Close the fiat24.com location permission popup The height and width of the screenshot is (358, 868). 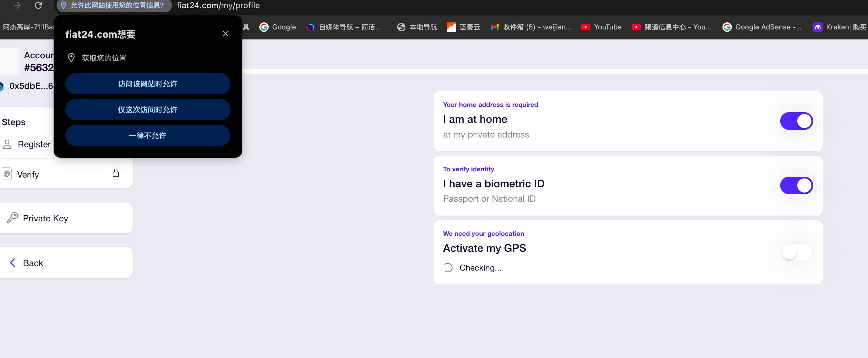point(225,34)
